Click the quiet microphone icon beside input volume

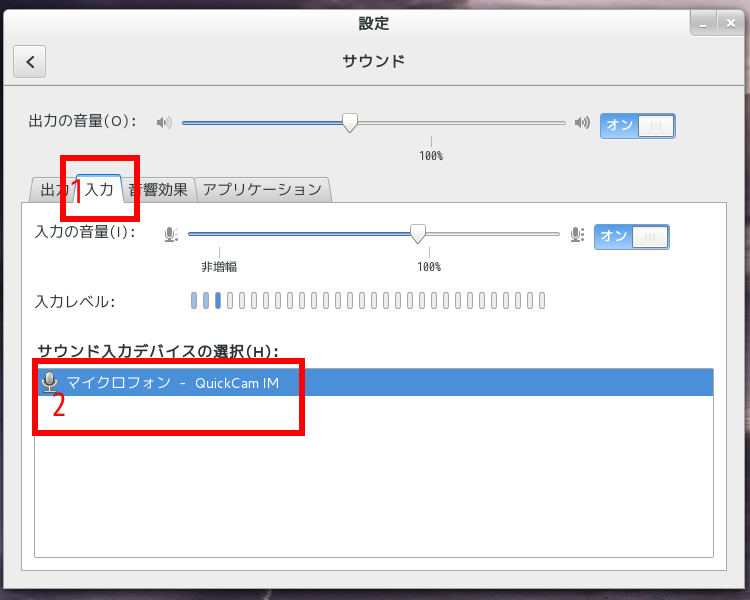point(171,234)
